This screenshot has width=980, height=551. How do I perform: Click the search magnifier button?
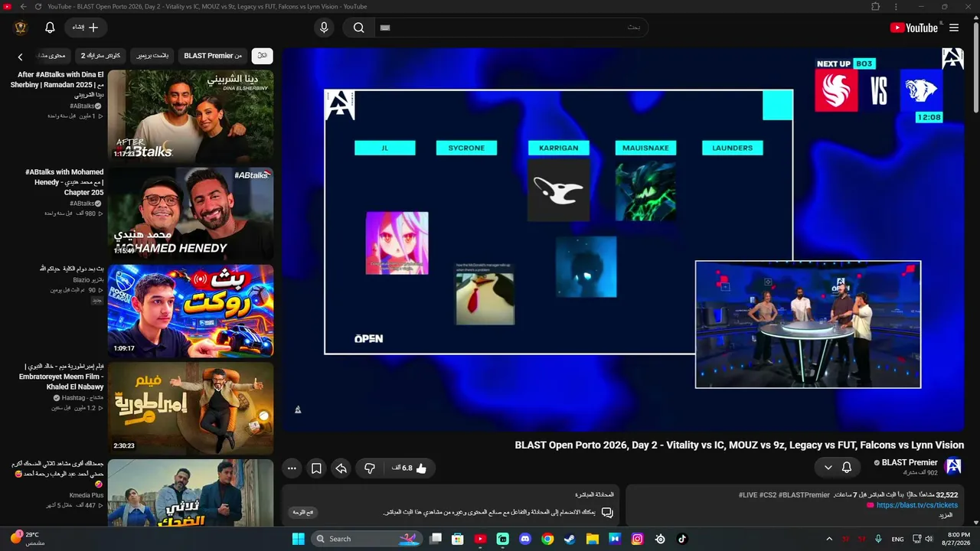[358, 28]
